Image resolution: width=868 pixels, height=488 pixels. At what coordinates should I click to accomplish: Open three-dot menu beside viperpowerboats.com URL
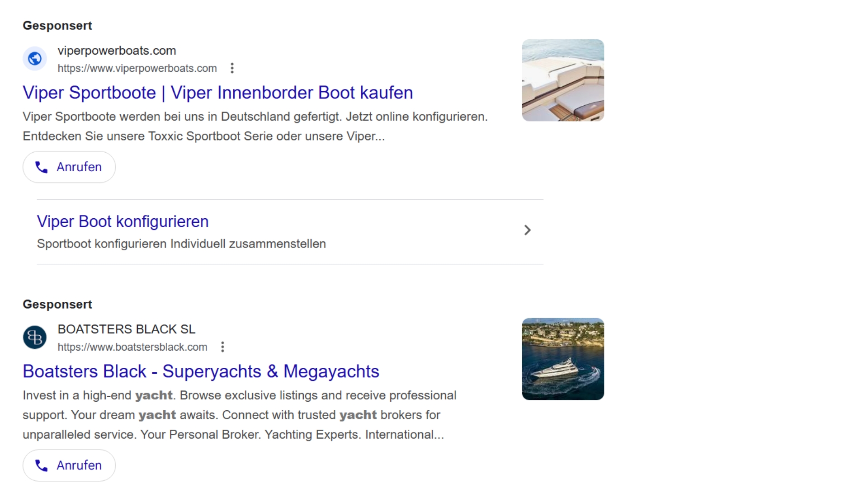[232, 68]
